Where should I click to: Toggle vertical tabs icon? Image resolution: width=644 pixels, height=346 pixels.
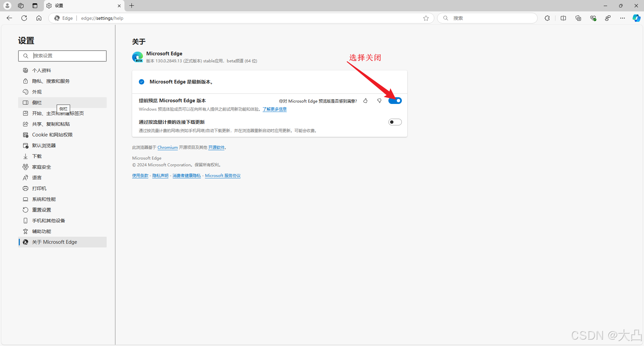pos(35,6)
